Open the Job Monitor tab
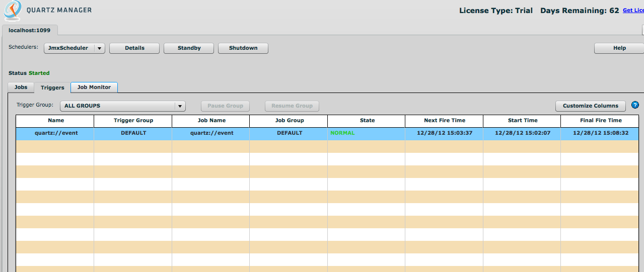The height and width of the screenshot is (272, 644). tap(94, 87)
